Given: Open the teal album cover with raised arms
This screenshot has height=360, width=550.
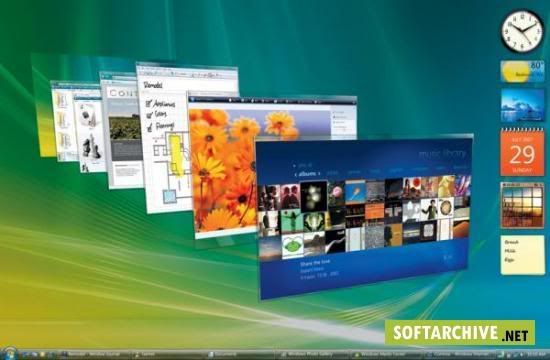Looking at the screenshot, I should click(292, 221).
